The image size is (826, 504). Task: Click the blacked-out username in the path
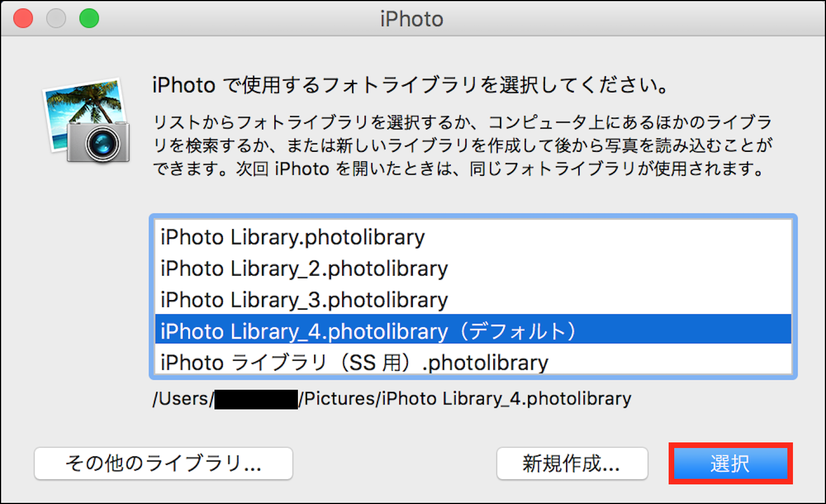(x=256, y=400)
